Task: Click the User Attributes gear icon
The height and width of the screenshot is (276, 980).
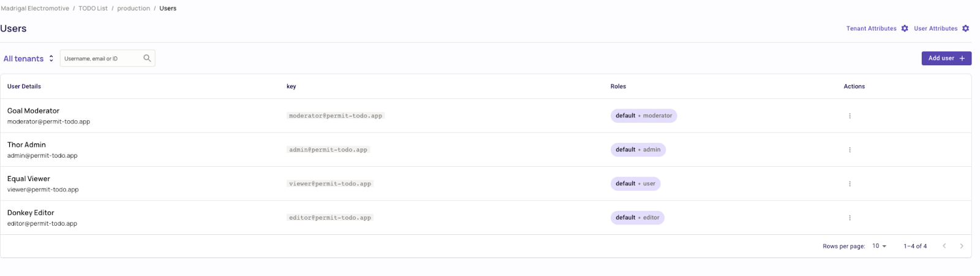Action: [965, 29]
